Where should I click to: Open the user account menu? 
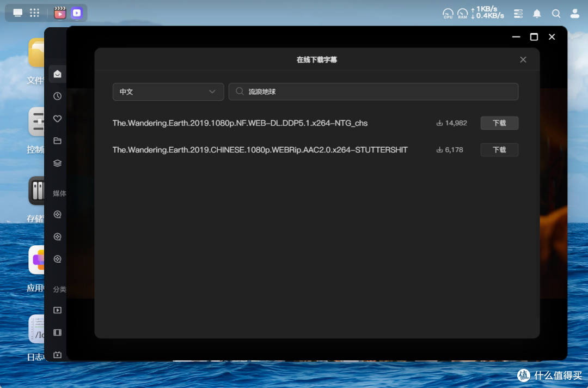tap(574, 14)
